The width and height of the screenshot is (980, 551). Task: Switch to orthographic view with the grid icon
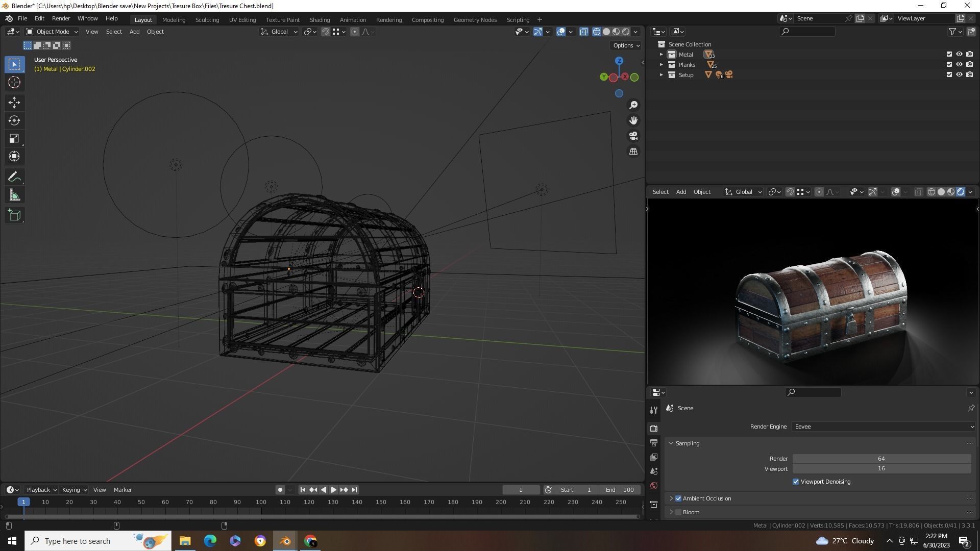[633, 152]
